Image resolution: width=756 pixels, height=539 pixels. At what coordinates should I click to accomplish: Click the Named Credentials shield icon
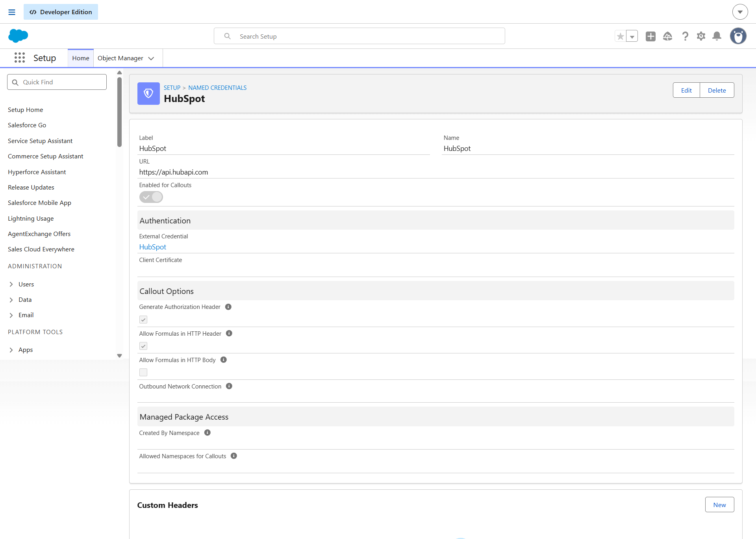tap(148, 93)
